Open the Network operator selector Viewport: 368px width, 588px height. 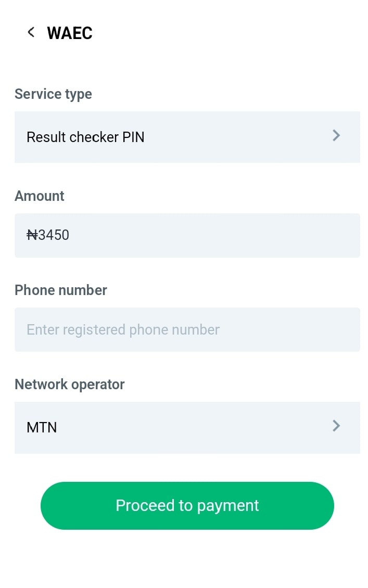click(187, 427)
